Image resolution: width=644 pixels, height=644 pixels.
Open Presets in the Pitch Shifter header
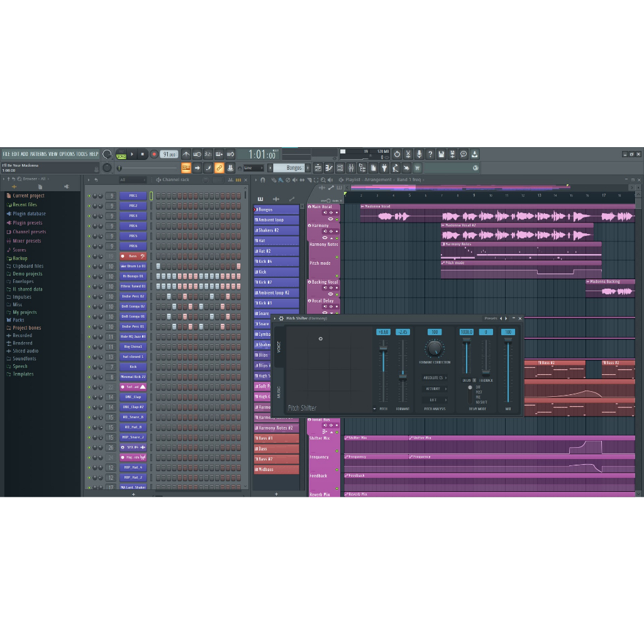[x=491, y=318]
